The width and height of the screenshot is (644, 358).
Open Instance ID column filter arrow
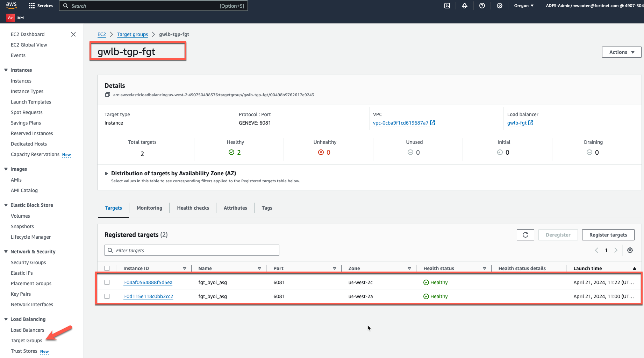[x=185, y=268]
